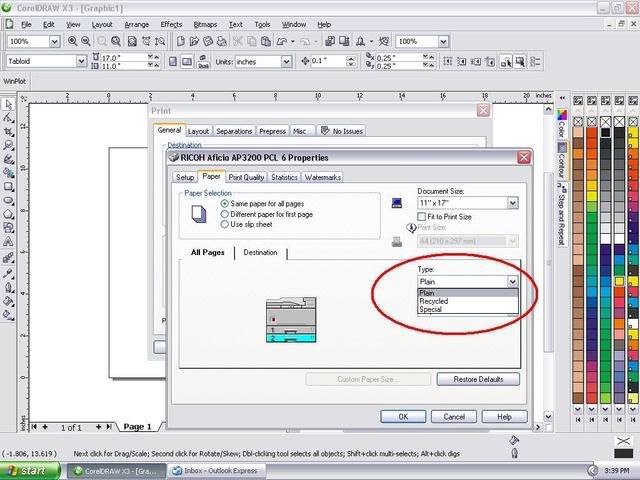Click the Print toolbar icon
This screenshot has height=480, width=640.
pyautogui.click(x=222, y=41)
